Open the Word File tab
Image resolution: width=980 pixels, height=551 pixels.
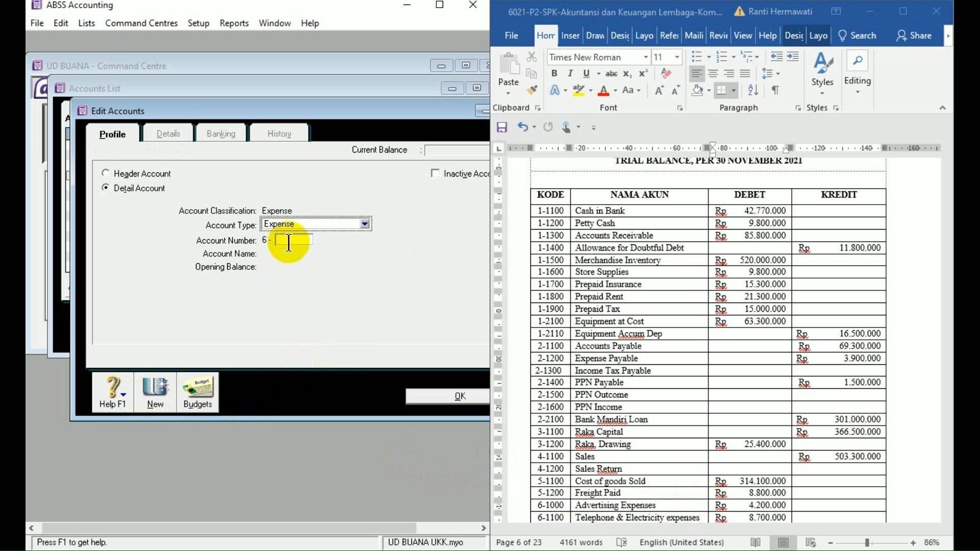pos(511,35)
